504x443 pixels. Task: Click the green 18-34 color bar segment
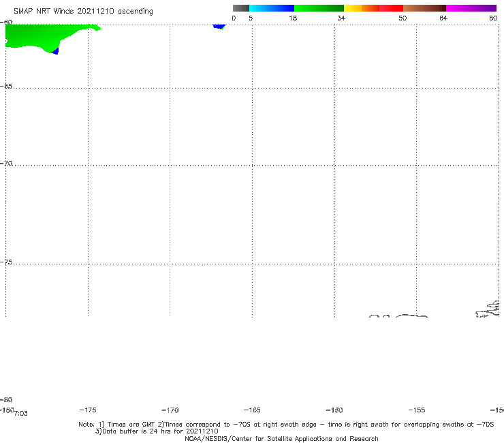[319, 8]
